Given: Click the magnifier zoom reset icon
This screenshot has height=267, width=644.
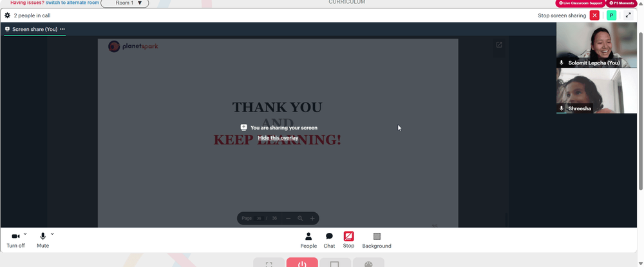Looking at the screenshot, I should [300, 219].
